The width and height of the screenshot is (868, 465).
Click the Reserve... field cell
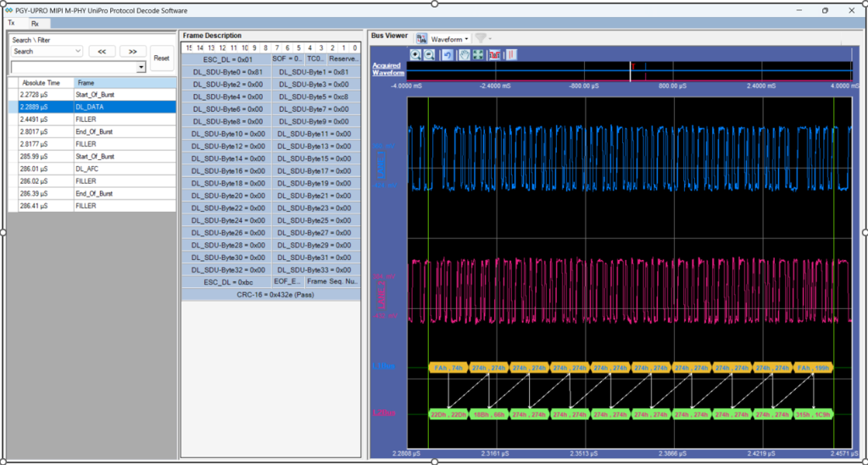343,58
